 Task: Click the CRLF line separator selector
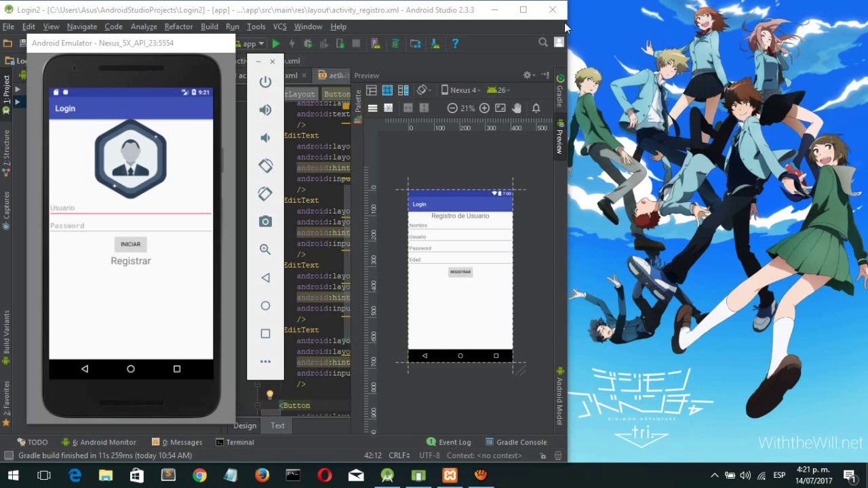click(399, 455)
